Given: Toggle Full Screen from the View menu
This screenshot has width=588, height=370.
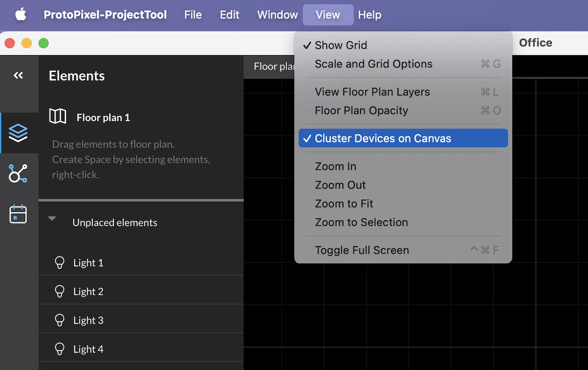Looking at the screenshot, I should [361, 250].
